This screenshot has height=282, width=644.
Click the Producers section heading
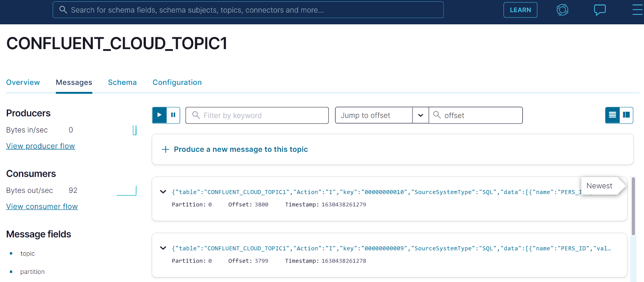tap(28, 113)
